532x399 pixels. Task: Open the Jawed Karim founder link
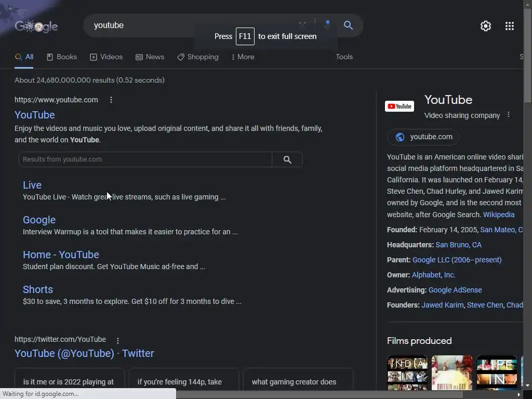click(443, 305)
